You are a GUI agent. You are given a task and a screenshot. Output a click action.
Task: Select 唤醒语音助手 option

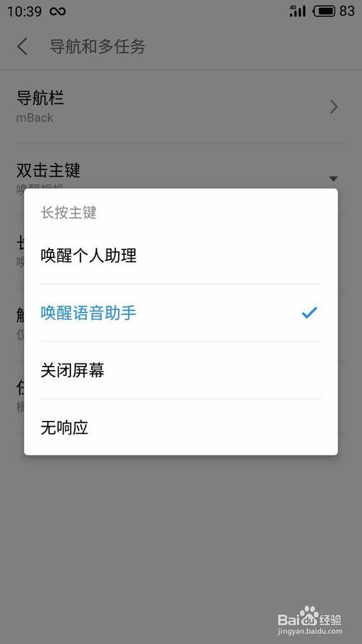click(181, 313)
